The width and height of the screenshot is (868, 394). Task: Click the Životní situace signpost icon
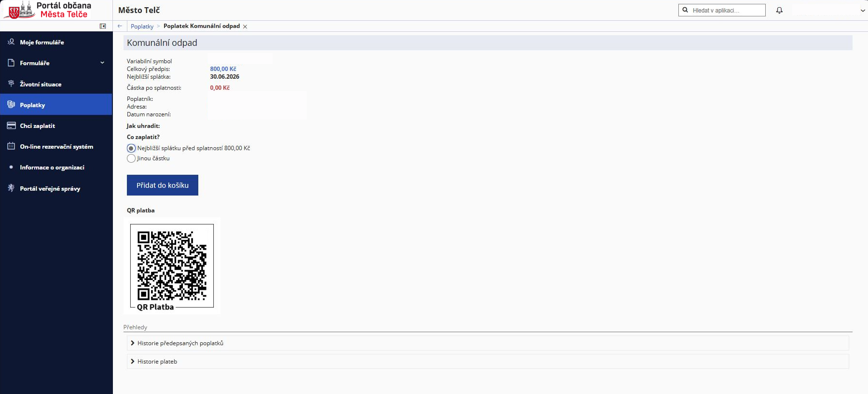point(11,84)
